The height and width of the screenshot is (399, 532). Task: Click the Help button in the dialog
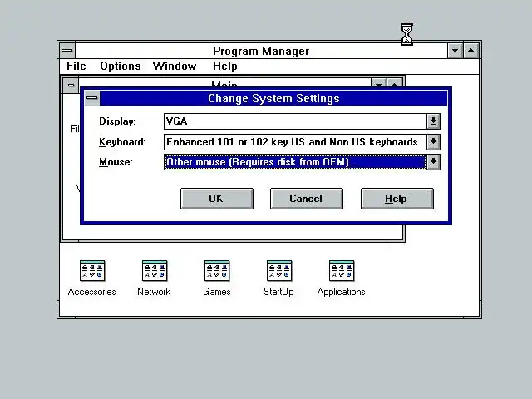(x=397, y=199)
